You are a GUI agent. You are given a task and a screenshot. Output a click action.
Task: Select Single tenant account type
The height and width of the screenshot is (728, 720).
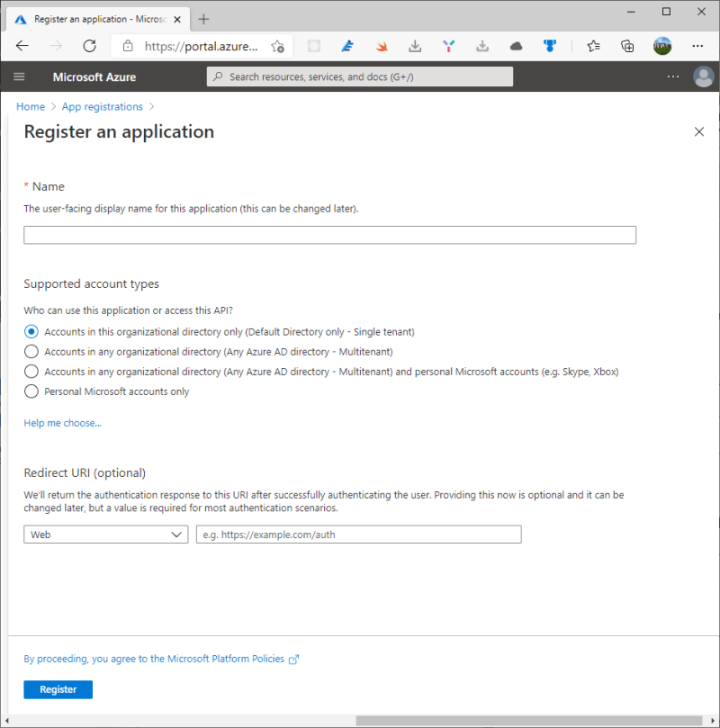coord(31,331)
